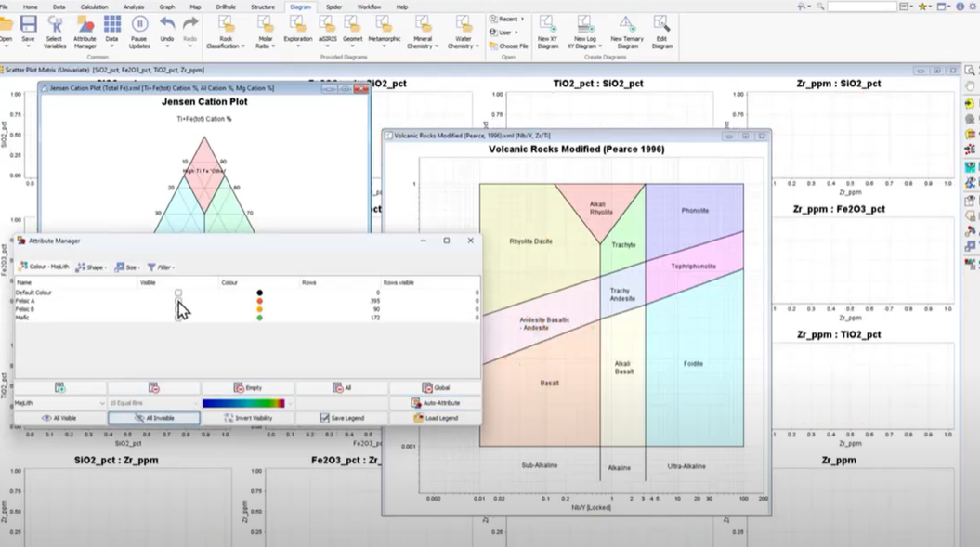This screenshot has width=980, height=547.
Task: Click the zoom tool in right sidebar
Action: pyautogui.click(x=970, y=70)
